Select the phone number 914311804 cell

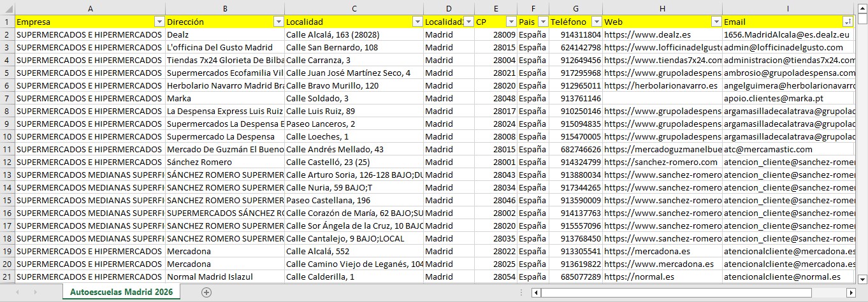coord(575,34)
